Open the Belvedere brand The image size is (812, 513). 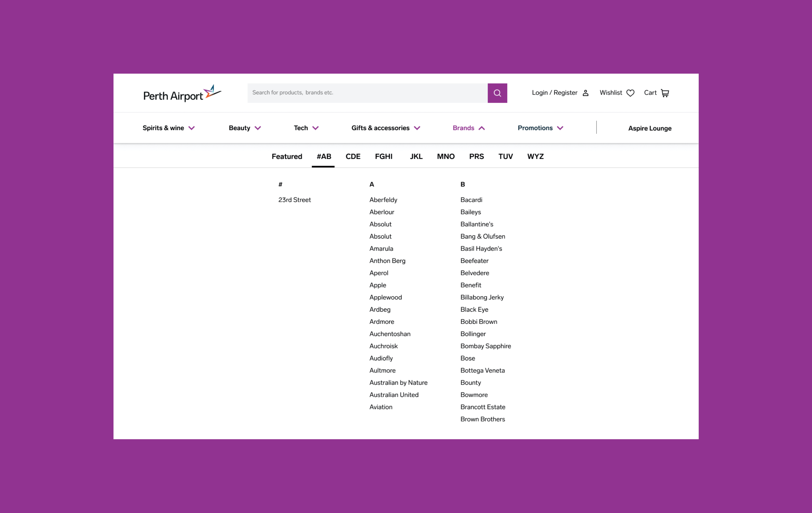474,273
